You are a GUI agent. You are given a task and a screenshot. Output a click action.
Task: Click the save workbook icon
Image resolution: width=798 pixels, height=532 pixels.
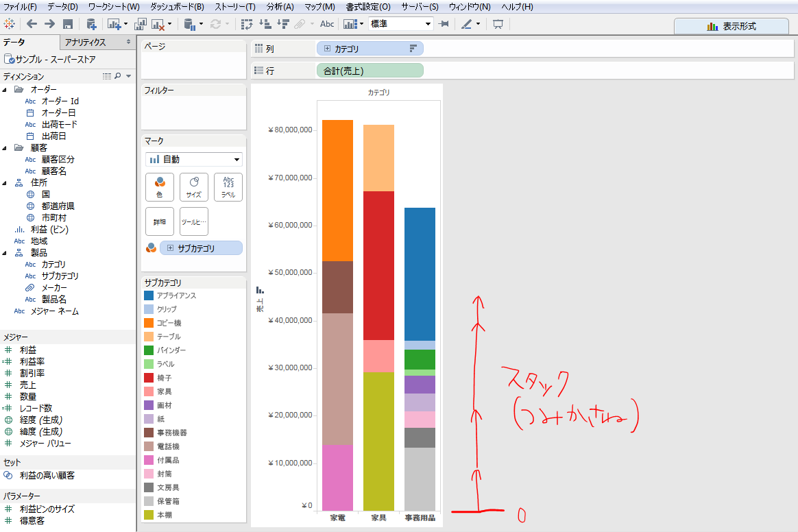[x=66, y=23]
